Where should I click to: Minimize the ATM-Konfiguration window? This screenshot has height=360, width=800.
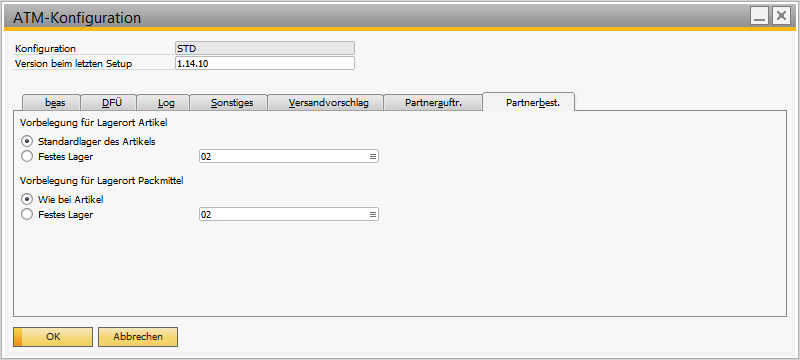click(760, 16)
